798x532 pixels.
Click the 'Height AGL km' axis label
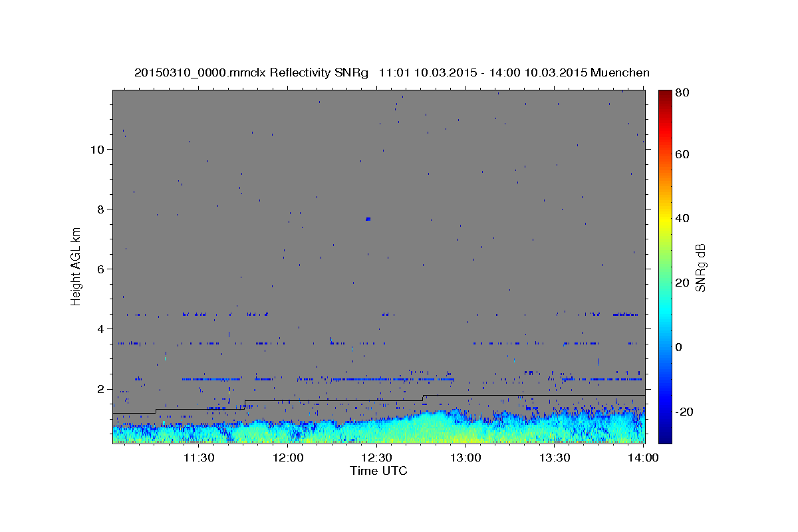(x=76, y=267)
